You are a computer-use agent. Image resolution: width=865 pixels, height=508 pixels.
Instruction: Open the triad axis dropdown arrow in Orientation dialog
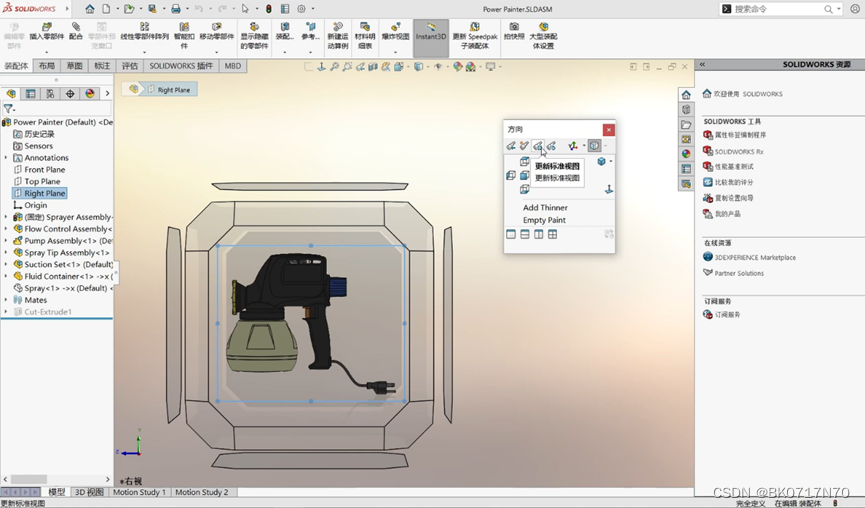[584, 146]
